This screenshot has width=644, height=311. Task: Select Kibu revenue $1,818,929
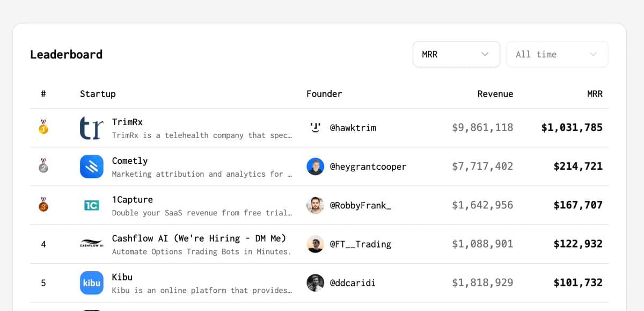[482, 283]
